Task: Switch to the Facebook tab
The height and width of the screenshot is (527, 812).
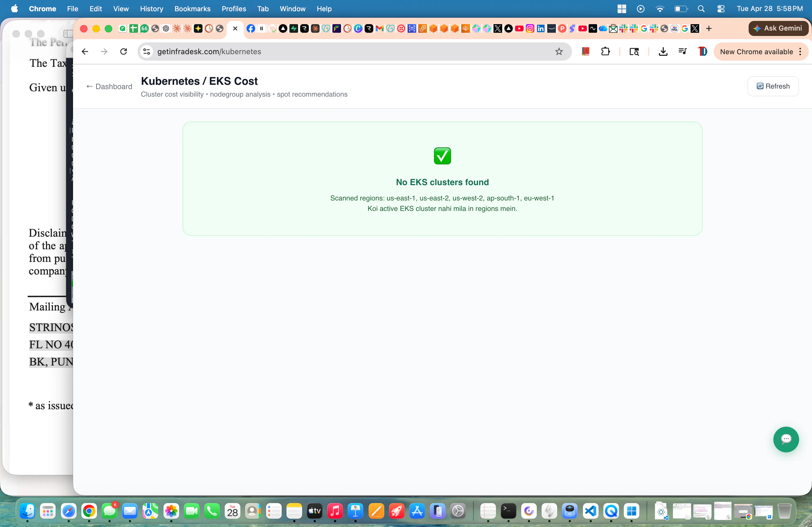Action: pyautogui.click(x=251, y=29)
